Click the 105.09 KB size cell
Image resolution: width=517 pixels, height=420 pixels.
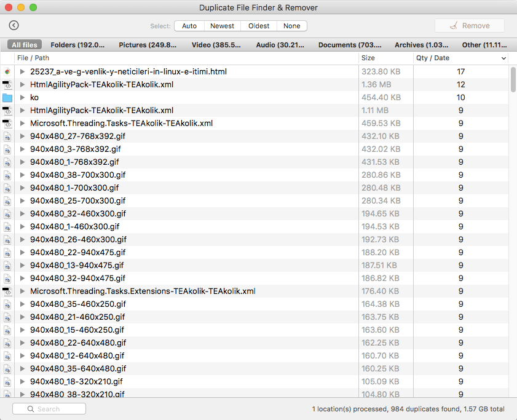click(x=380, y=381)
